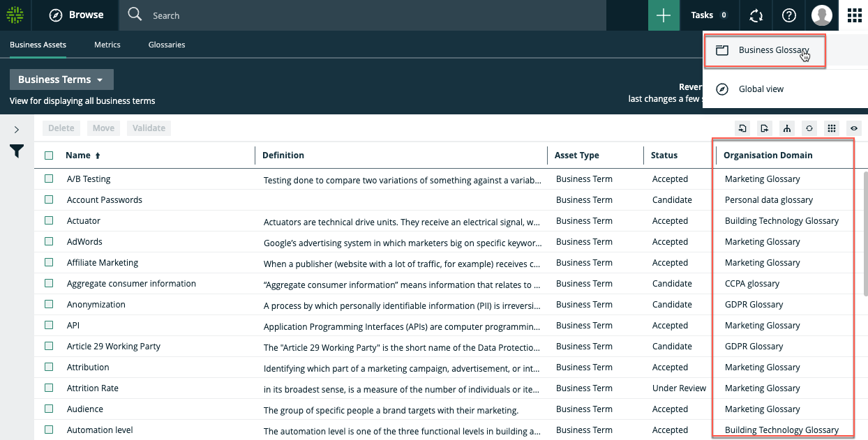Tick the checkbox for A/B Testing
Image resolution: width=868 pixels, height=440 pixels.
[49, 179]
